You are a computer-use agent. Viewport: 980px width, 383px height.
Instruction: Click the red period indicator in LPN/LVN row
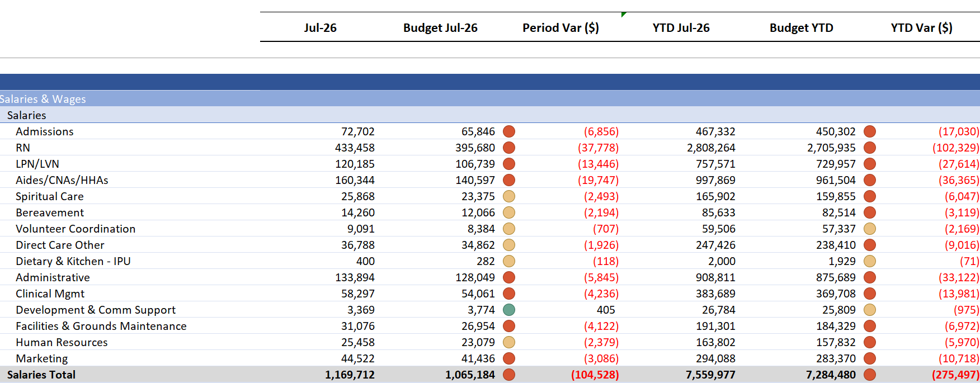(x=509, y=164)
